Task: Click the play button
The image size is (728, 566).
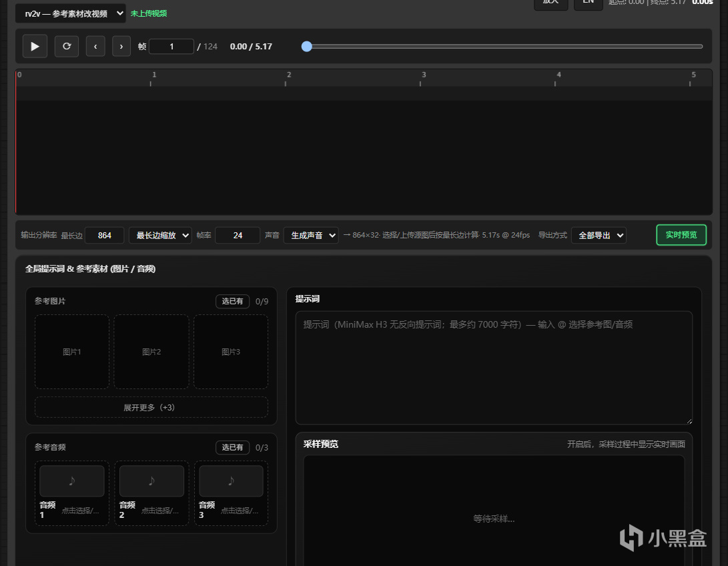Action: tap(35, 47)
